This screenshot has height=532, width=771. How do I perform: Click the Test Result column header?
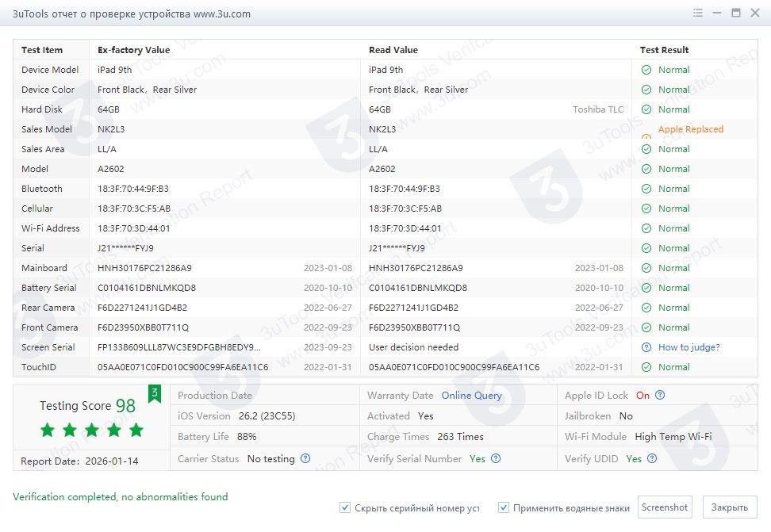tap(664, 50)
